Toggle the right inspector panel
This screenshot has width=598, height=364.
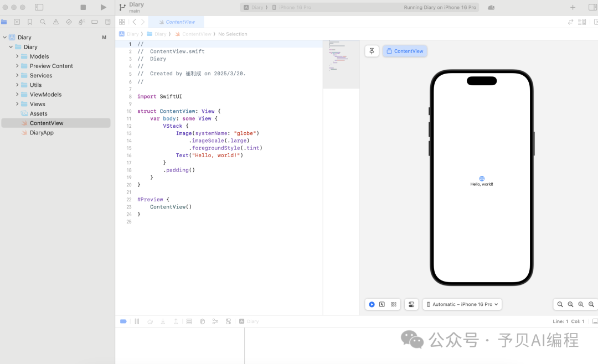[592, 7]
